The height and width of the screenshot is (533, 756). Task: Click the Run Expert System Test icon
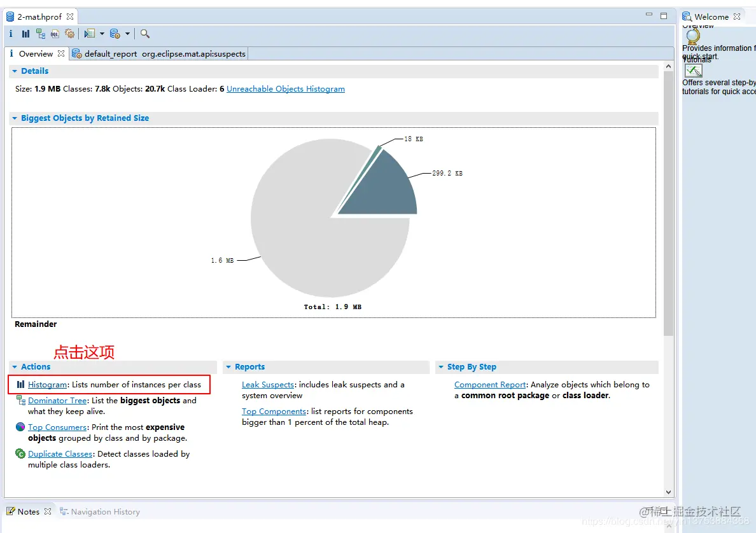89,34
